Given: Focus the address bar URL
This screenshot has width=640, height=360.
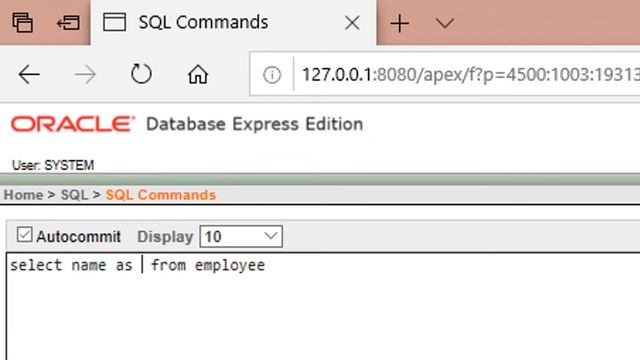Looking at the screenshot, I should coord(470,75).
